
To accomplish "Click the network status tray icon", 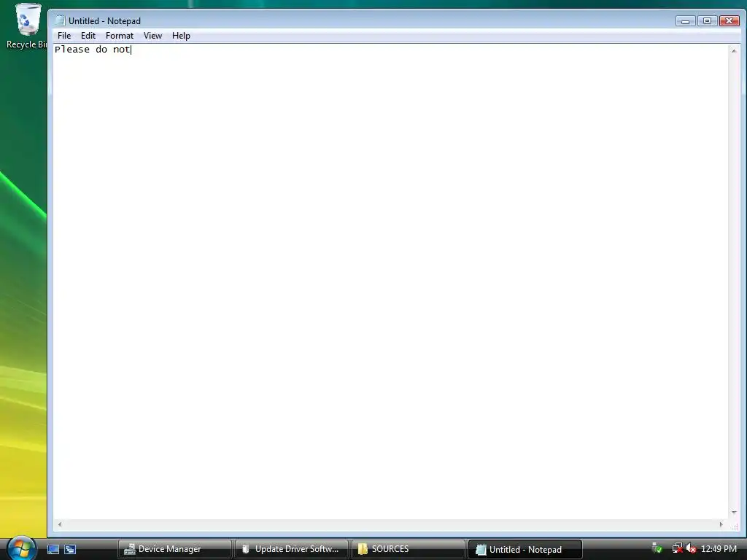I will (x=677, y=548).
